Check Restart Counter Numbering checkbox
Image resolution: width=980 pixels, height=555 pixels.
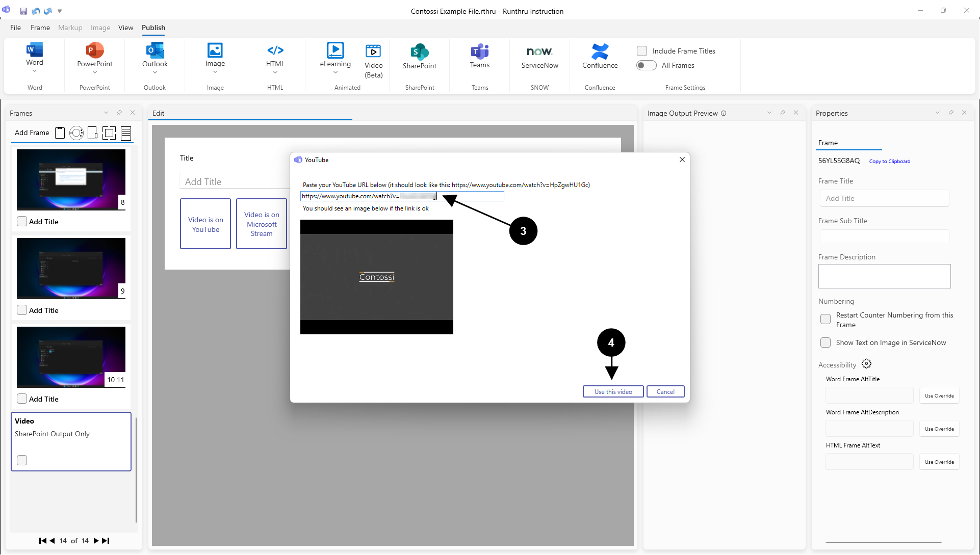[826, 319]
